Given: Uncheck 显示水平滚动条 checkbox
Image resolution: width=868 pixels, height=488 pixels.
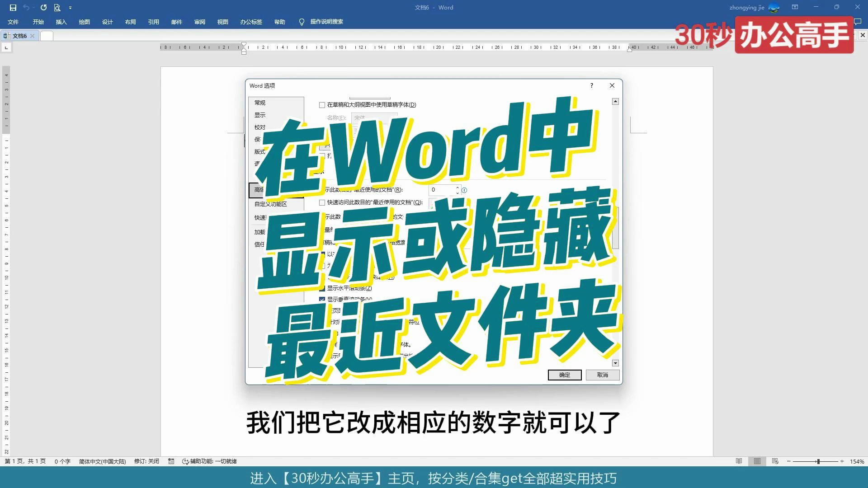Looking at the screenshot, I should (x=322, y=288).
